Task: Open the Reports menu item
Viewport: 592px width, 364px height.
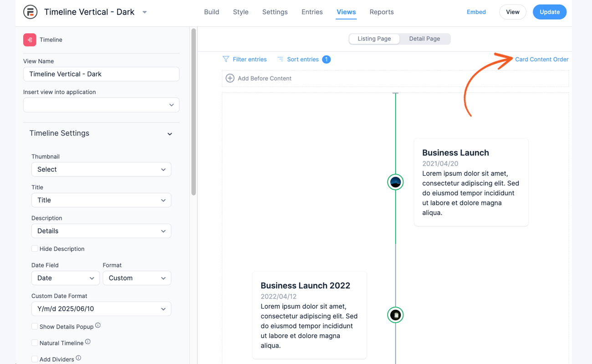Action: point(382,12)
